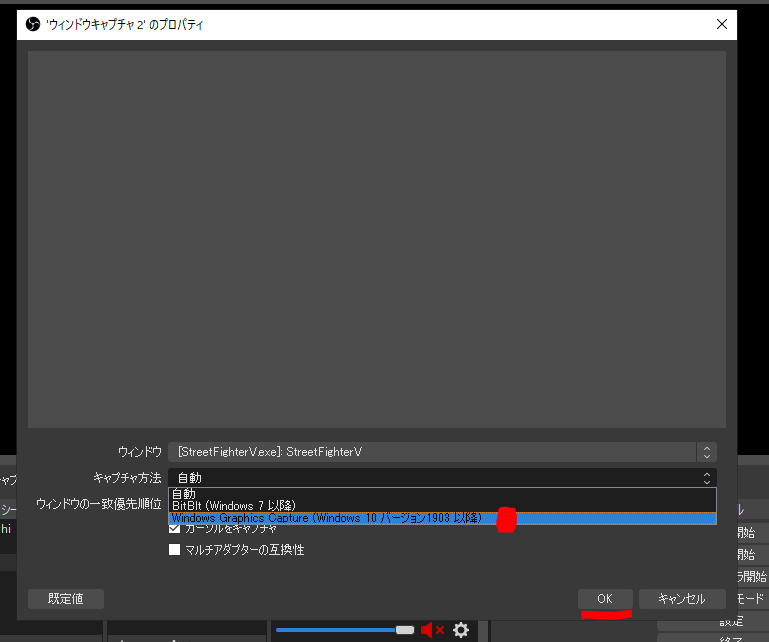Viewport: 769px width, 642px height.
Task: Choose BitBlt (Windows 7 以降) option
Action: click(442, 506)
